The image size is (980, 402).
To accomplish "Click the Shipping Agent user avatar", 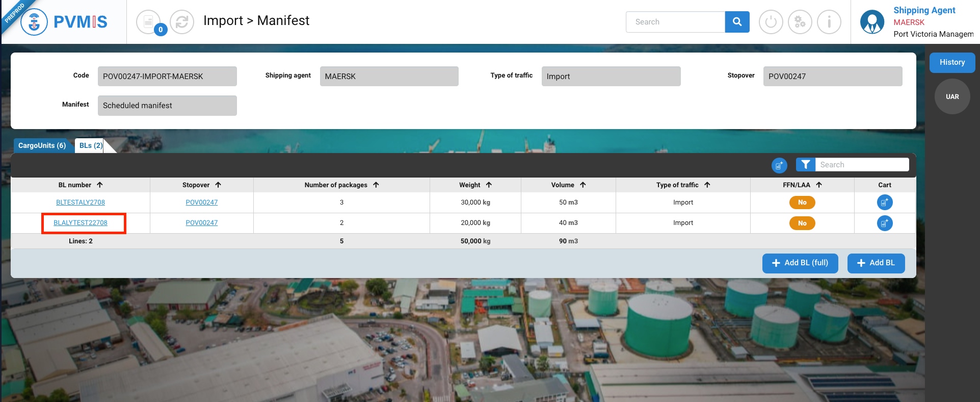I will 872,22.
